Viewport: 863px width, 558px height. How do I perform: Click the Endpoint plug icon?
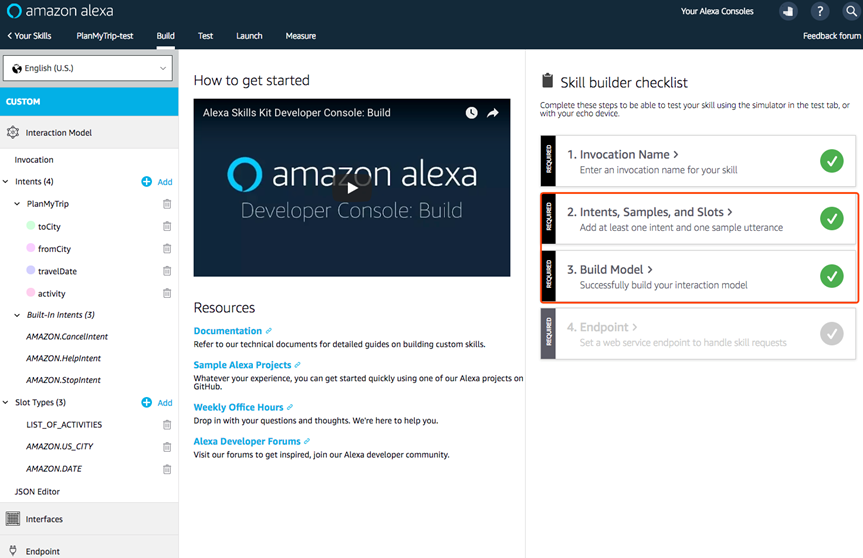point(13,550)
